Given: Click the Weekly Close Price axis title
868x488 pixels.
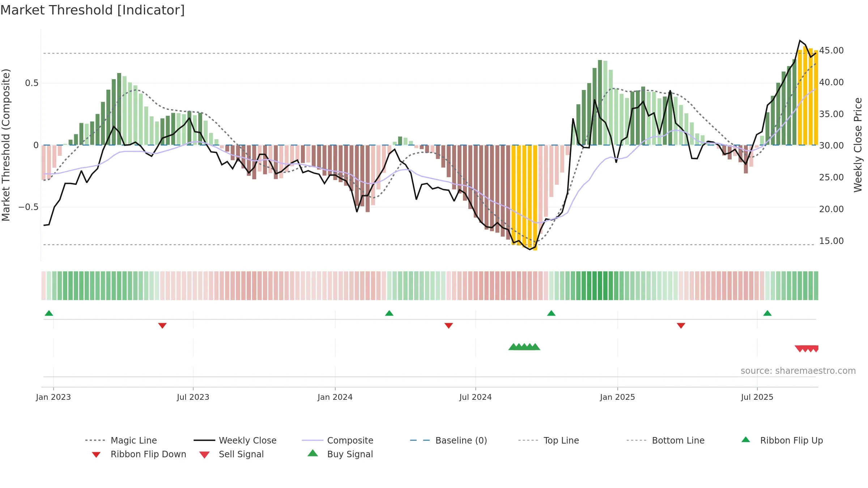Looking at the screenshot, I should click(x=858, y=145).
